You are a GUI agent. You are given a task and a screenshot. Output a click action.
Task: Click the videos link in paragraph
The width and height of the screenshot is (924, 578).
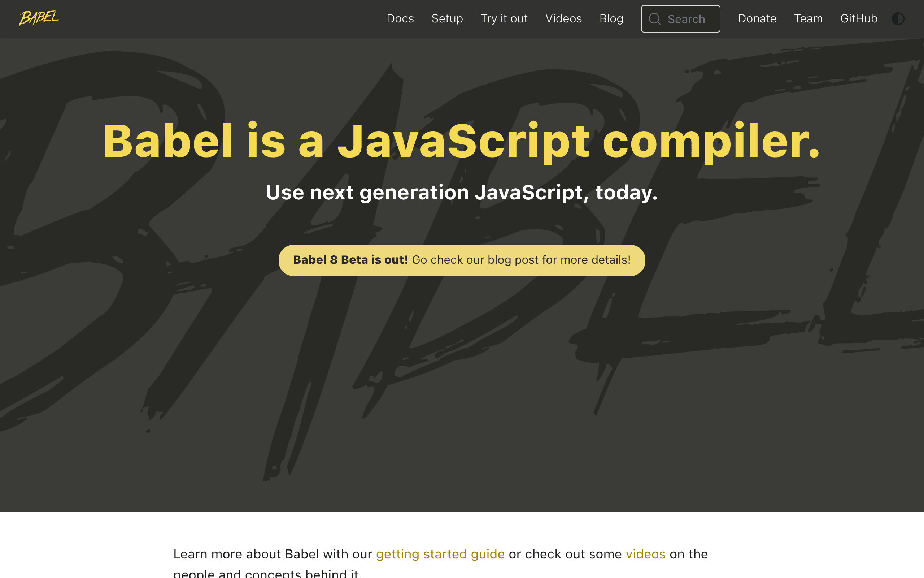tap(645, 554)
